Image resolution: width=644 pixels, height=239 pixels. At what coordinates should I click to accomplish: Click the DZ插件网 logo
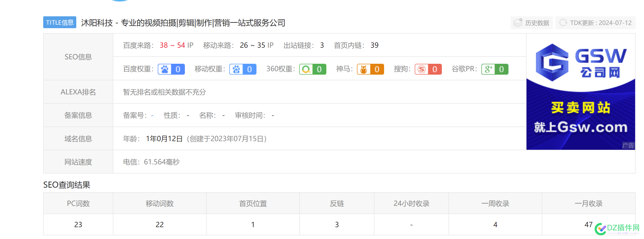pos(617,228)
